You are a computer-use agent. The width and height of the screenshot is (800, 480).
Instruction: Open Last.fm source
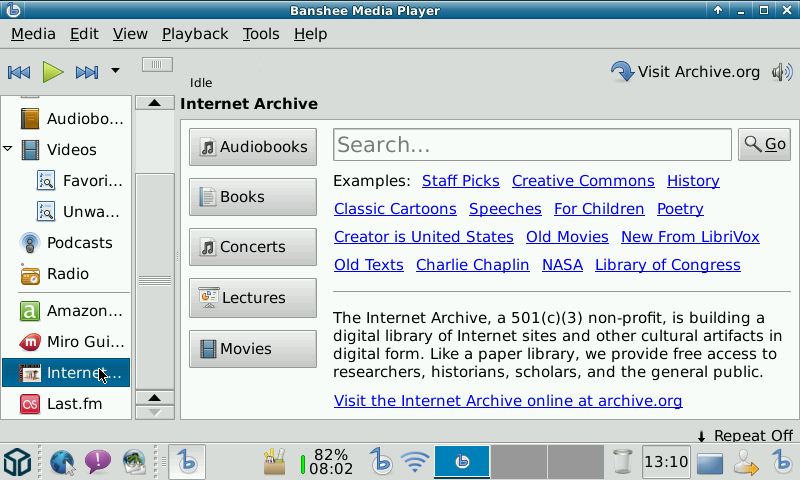pos(66,404)
